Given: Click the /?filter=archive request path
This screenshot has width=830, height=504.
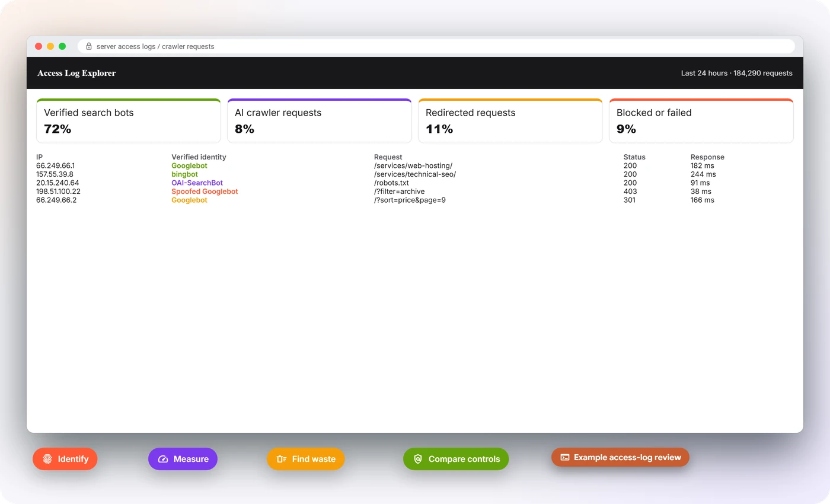Looking at the screenshot, I should click(400, 192).
